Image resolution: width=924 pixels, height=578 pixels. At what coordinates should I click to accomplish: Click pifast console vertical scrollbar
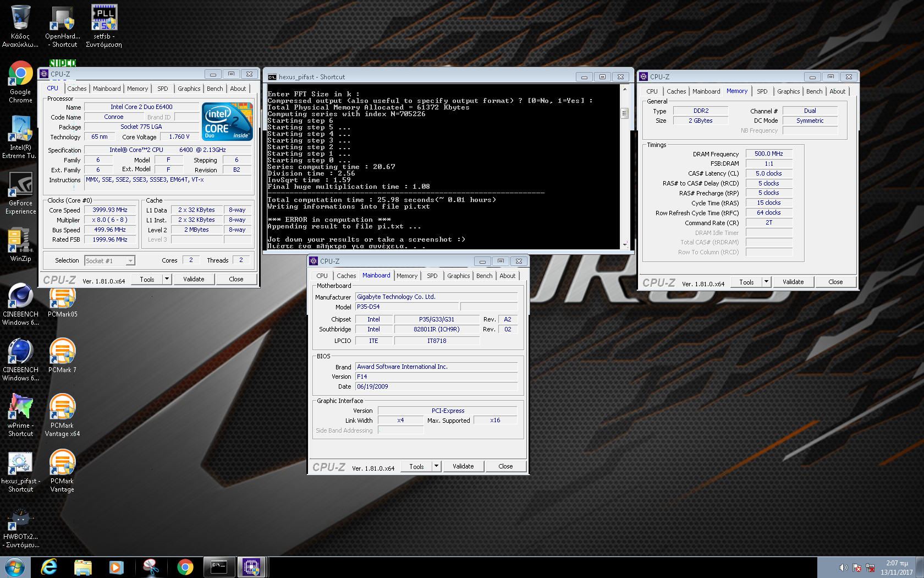(x=624, y=113)
